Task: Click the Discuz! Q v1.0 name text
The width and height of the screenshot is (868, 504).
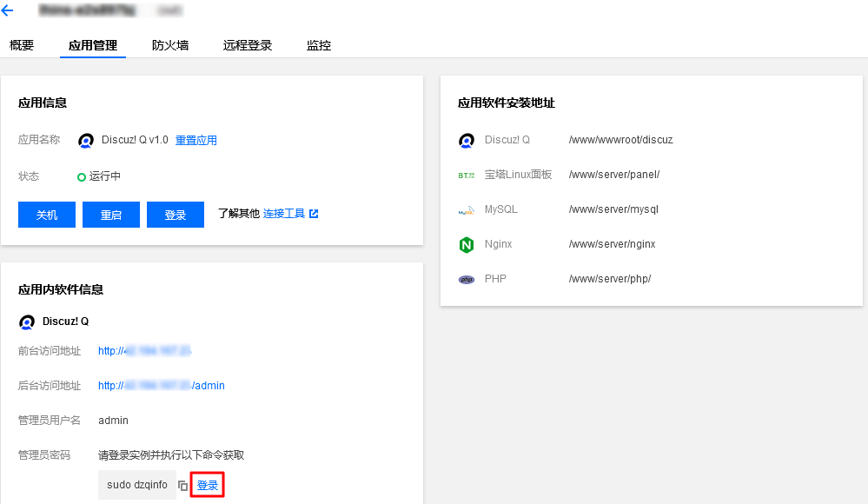Action: click(x=135, y=140)
